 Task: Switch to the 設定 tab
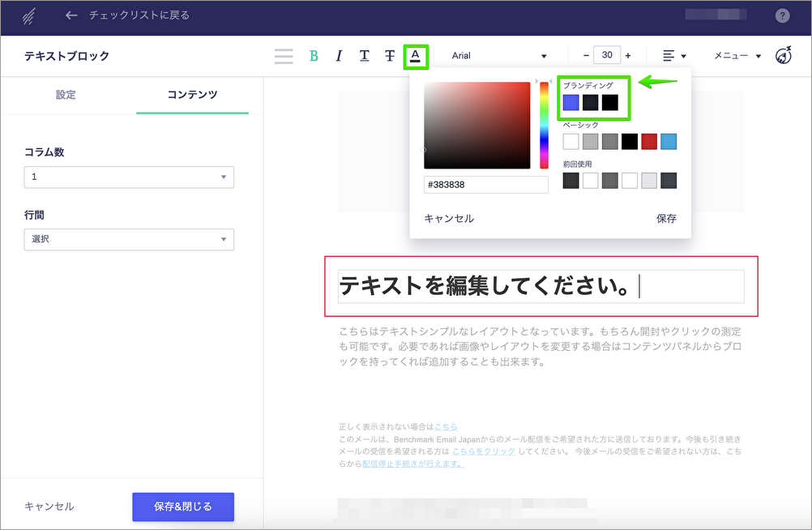66,95
